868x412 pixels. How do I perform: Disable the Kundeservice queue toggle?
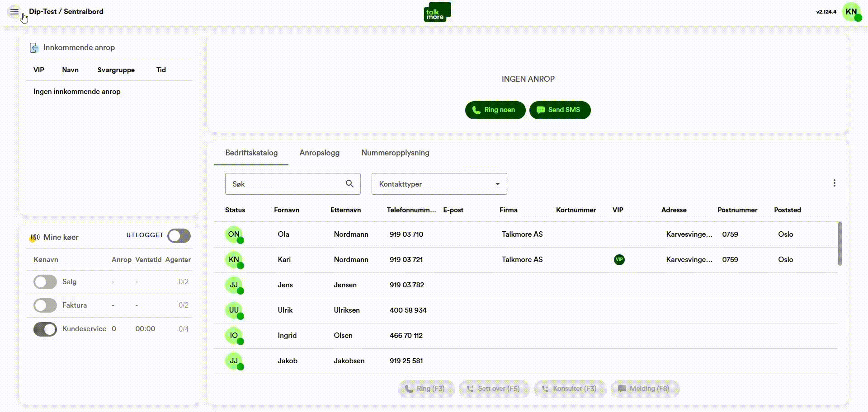(x=44, y=329)
